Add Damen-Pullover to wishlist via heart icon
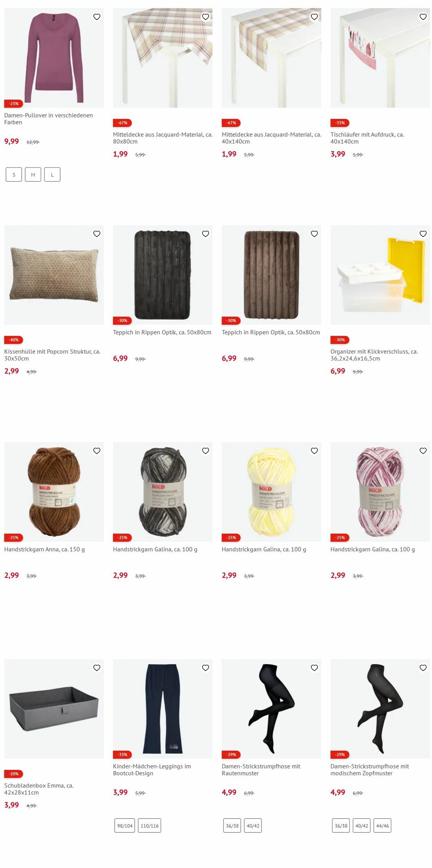 (x=97, y=17)
